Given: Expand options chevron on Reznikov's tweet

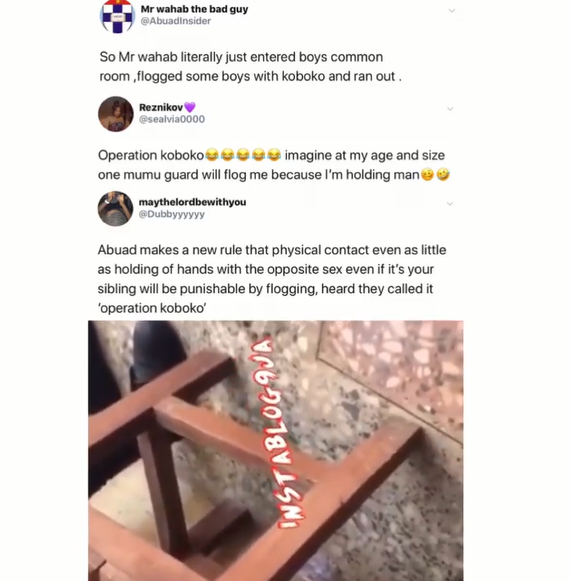Looking at the screenshot, I should 450,109.
